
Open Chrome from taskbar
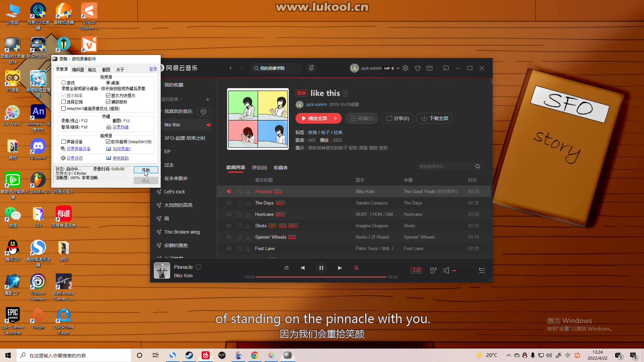(255, 355)
